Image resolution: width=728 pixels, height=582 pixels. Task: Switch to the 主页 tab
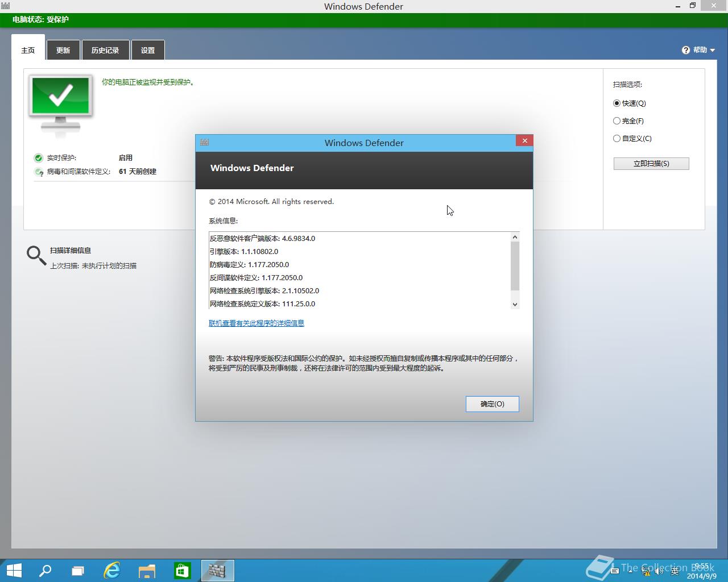pyautogui.click(x=28, y=50)
